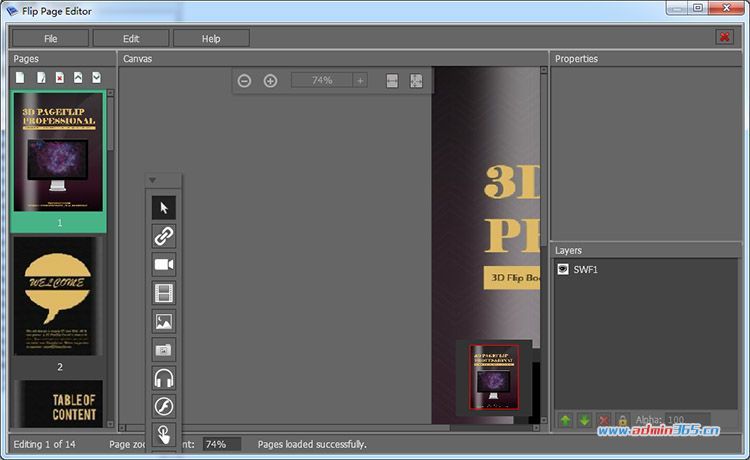
Task: Select the link insertion tool
Action: [x=164, y=236]
